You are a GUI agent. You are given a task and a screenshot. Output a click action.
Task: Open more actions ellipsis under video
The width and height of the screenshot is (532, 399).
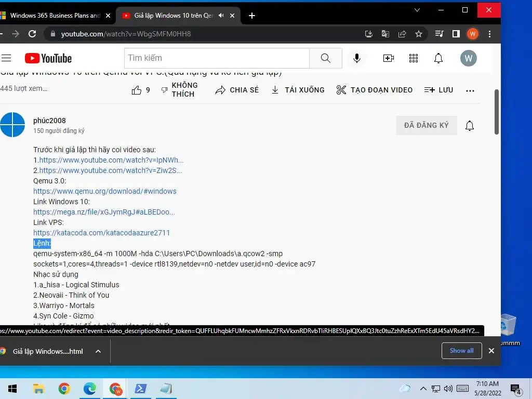pyautogui.click(x=470, y=90)
